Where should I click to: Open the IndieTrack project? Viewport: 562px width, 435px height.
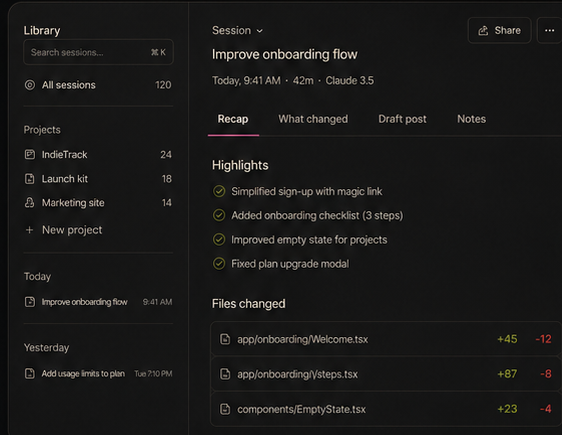click(98, 154)
